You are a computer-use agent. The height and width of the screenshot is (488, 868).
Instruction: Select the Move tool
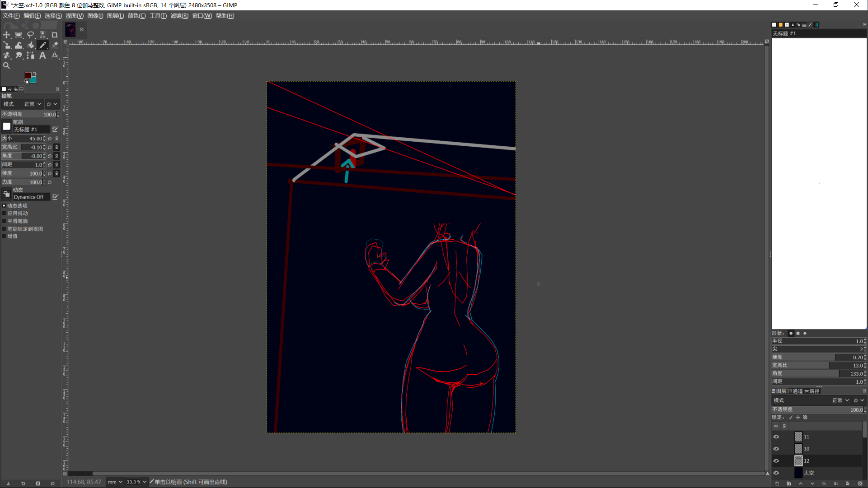point(7,35)
